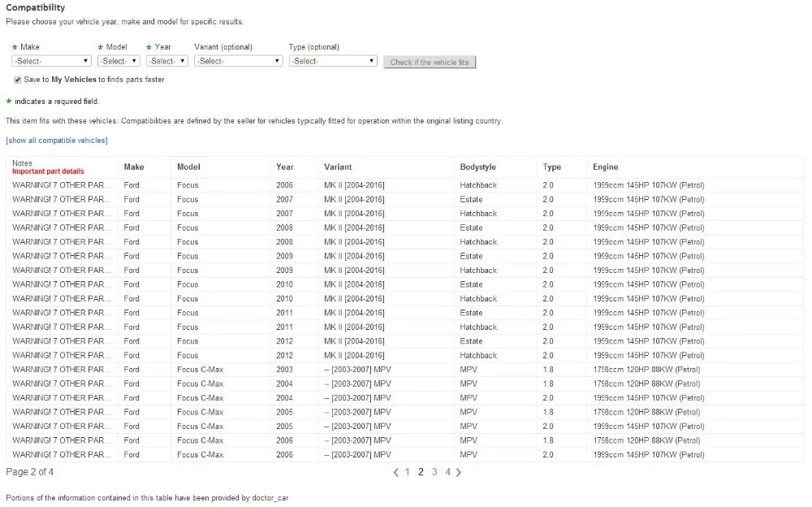Click the red Important part details text
This screenshot has height=507, width=812.
[48, 171]
